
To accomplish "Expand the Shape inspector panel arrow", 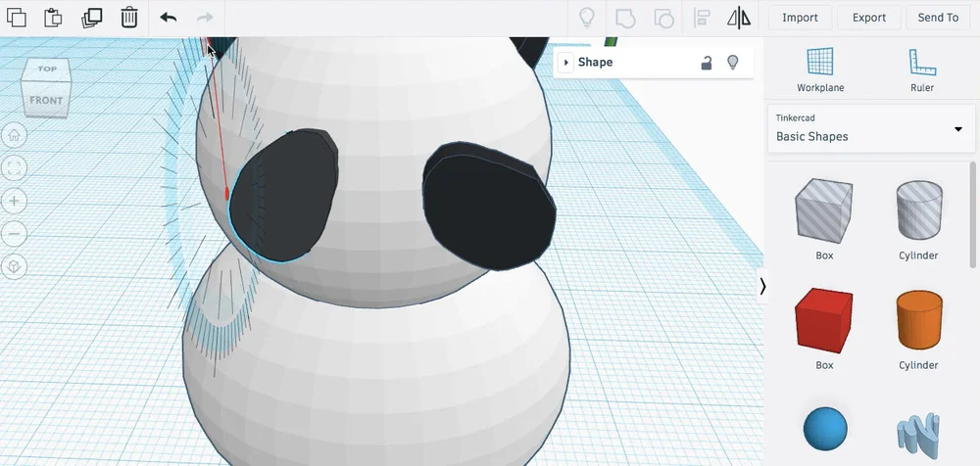I will click(x=565, y=63).
